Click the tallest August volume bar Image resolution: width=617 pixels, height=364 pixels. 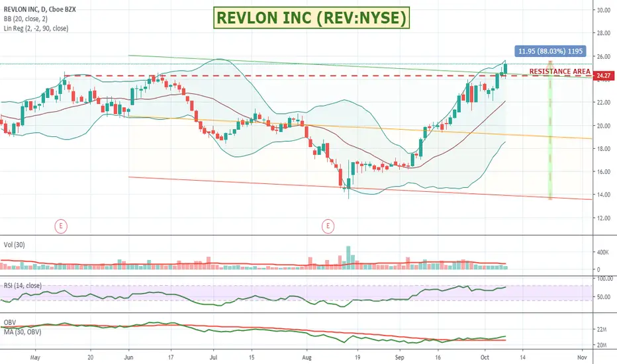pos(348,257)
